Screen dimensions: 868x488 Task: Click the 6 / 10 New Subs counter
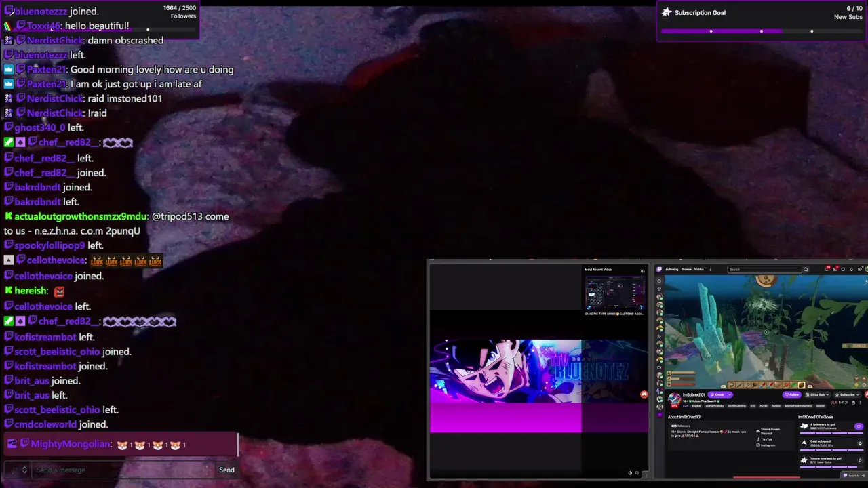pyautogui.click(x=848, y=12)
